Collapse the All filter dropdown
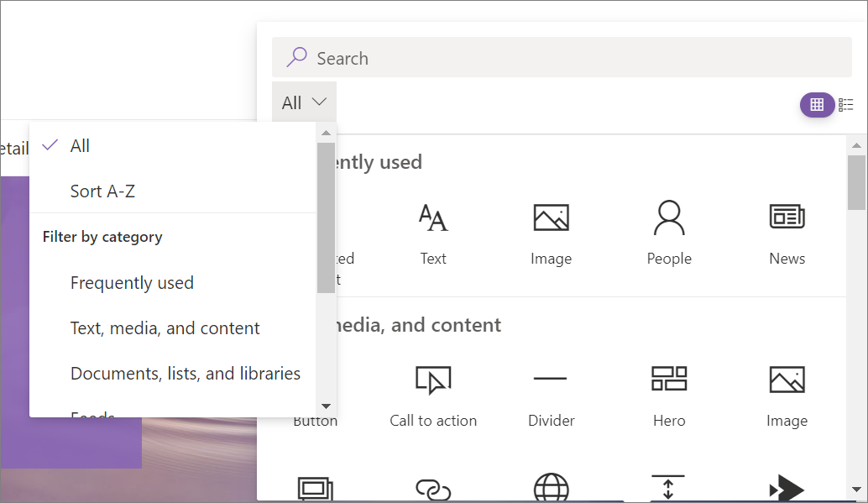Screen dimensions: 868x503 coord(304,102)
